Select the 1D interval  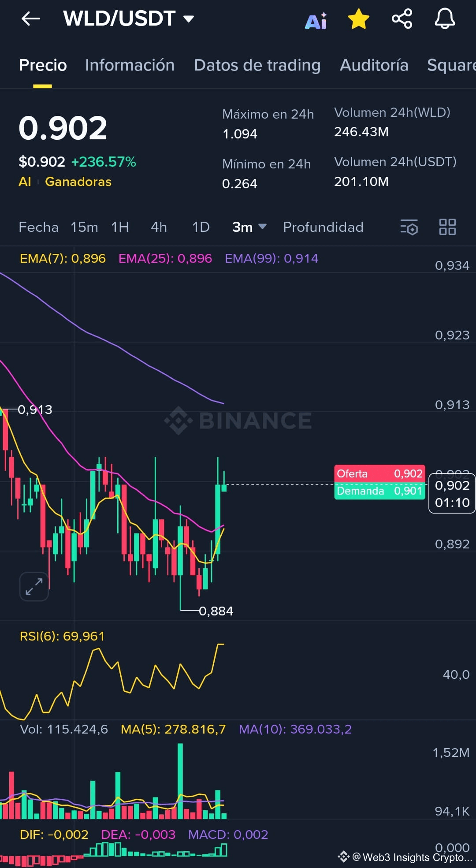point(201,227)
